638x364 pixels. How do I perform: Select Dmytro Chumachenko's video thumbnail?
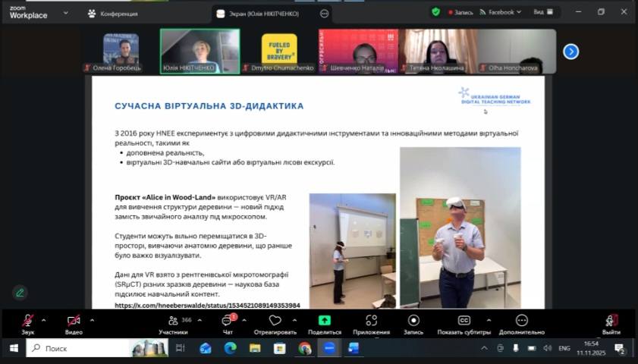279,52
